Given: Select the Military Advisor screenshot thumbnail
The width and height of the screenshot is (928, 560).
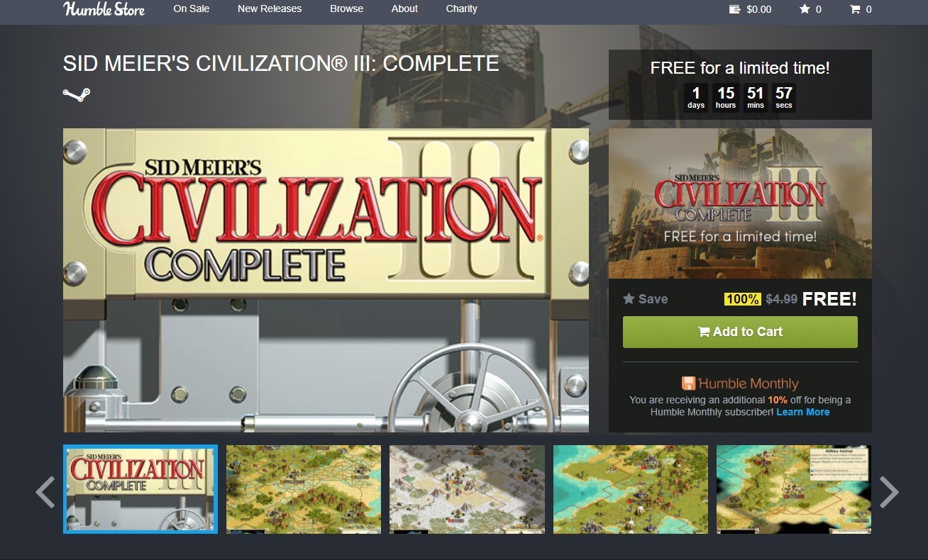Looking at the screenshot, I should tap(794, 489).
